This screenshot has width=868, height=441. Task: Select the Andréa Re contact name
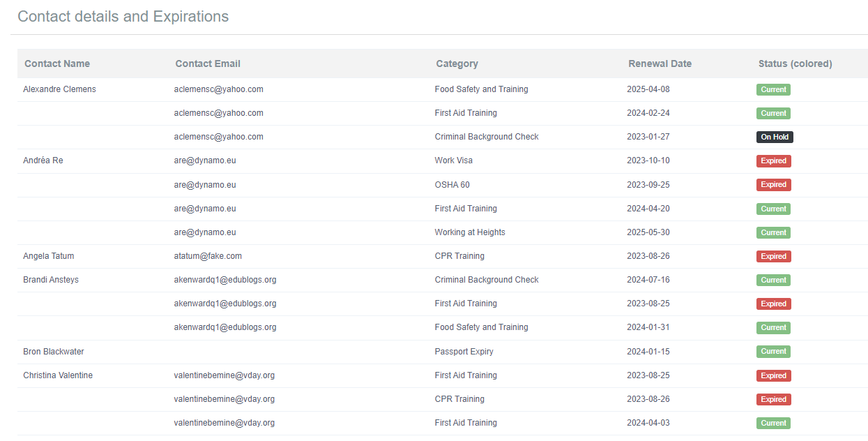[x=43, y=160]
